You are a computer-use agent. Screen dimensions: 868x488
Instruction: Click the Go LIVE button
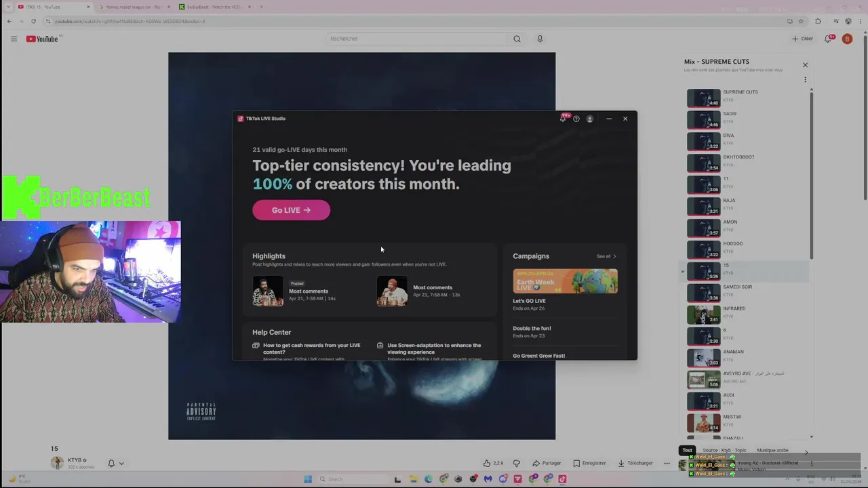click(292, 210)
